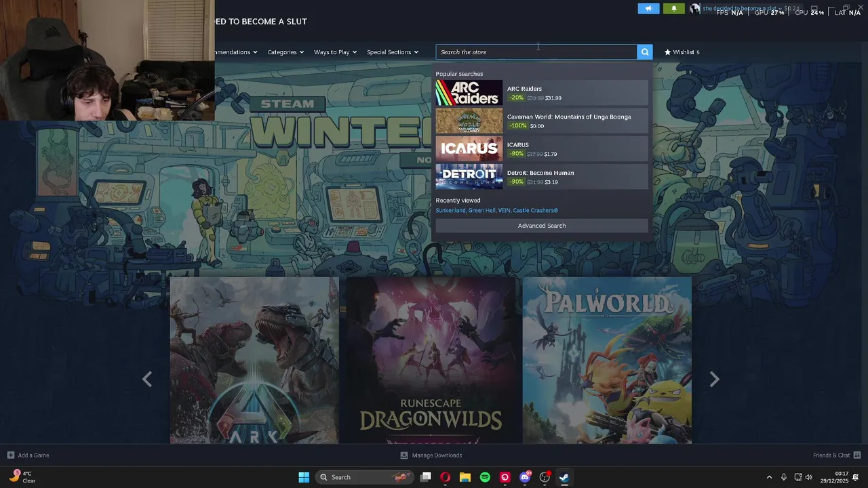This screenshot has height=488, width=868.
Task: Click the microphone tray icon
Action: click(x=784, y=477)
